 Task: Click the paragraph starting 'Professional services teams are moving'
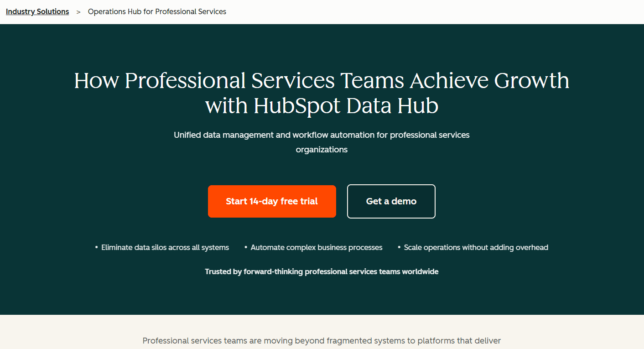(322, 341)
